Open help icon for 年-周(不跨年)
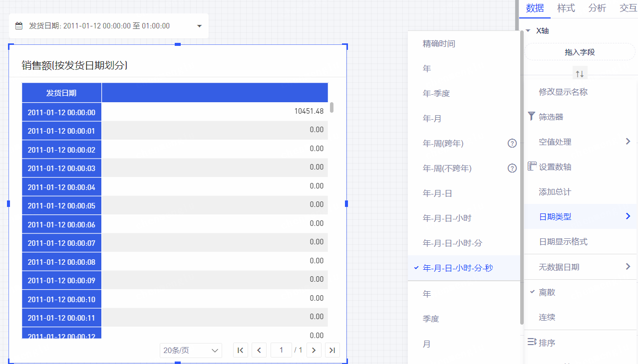The image size is (638, 364). pyautogui.click(x=512, y=169)
